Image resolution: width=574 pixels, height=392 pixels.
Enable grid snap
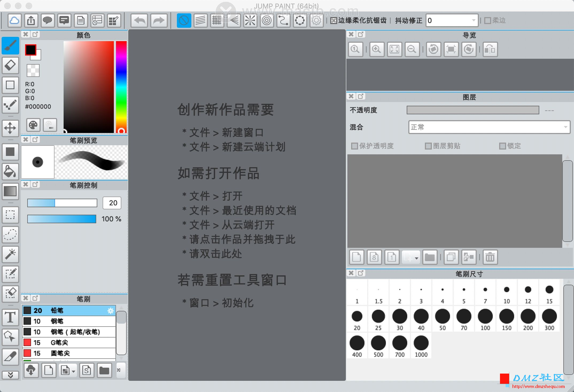(x=217, y=20)
